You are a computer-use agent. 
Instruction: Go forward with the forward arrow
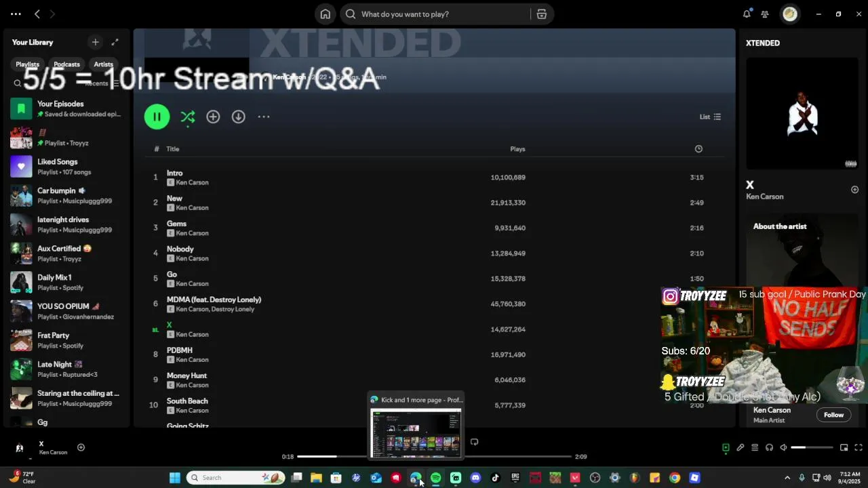coord(53,14)
